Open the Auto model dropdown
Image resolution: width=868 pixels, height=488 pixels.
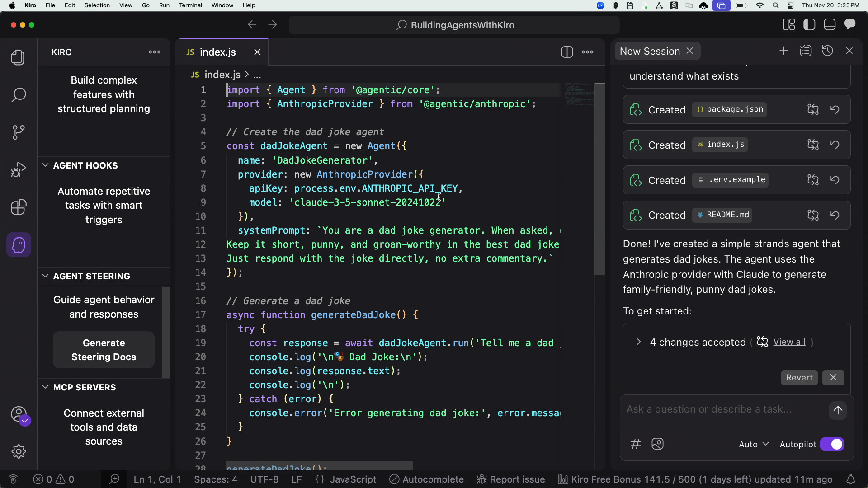click(754, 445)
